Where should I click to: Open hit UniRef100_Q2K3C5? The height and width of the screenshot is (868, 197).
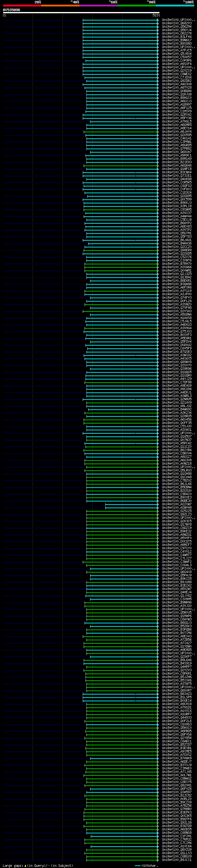[x=177, y=521]
